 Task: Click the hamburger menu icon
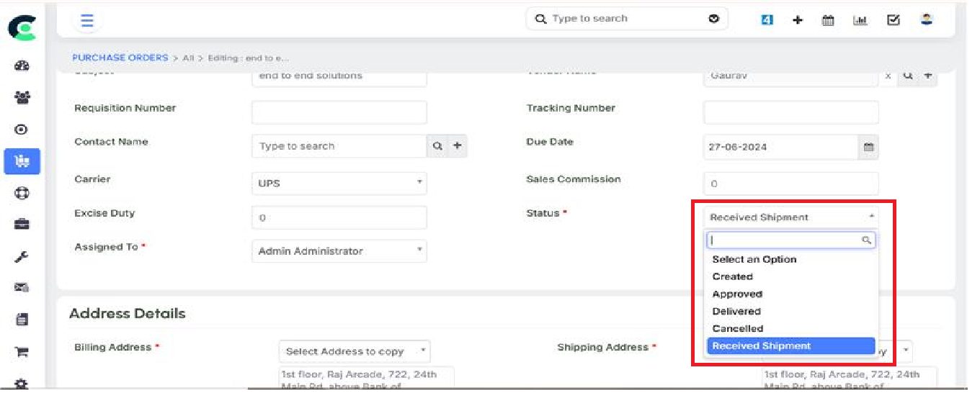click(x=86, y=21)
